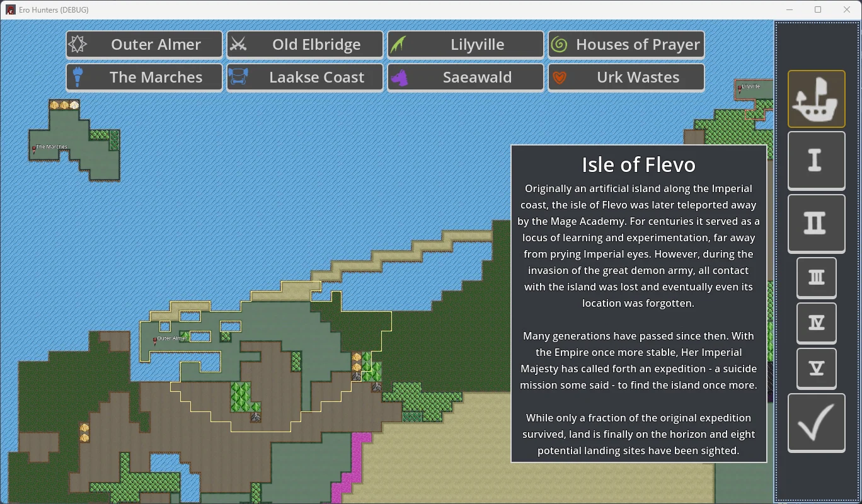The height and width of the screenshot is (504, 862).
Task: Choose Saeawald landing site
Action: (466, 77)
